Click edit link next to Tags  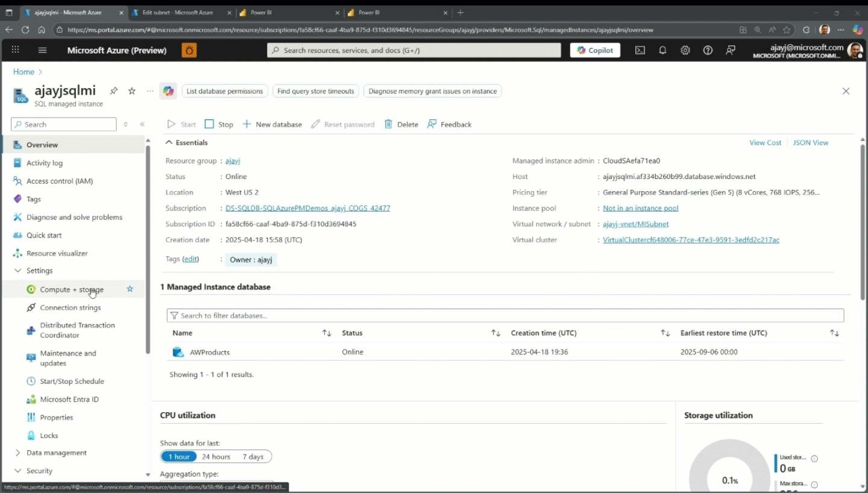(190, 259)
